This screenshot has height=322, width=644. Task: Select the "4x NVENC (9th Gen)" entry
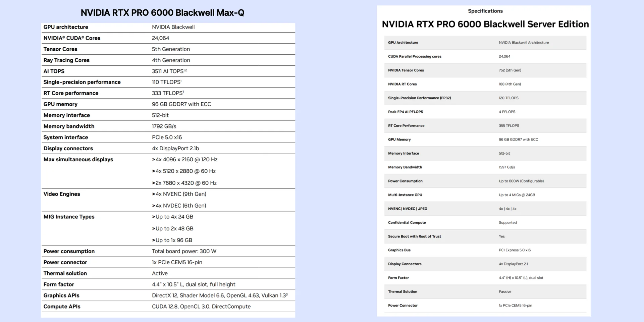point(181,194)
